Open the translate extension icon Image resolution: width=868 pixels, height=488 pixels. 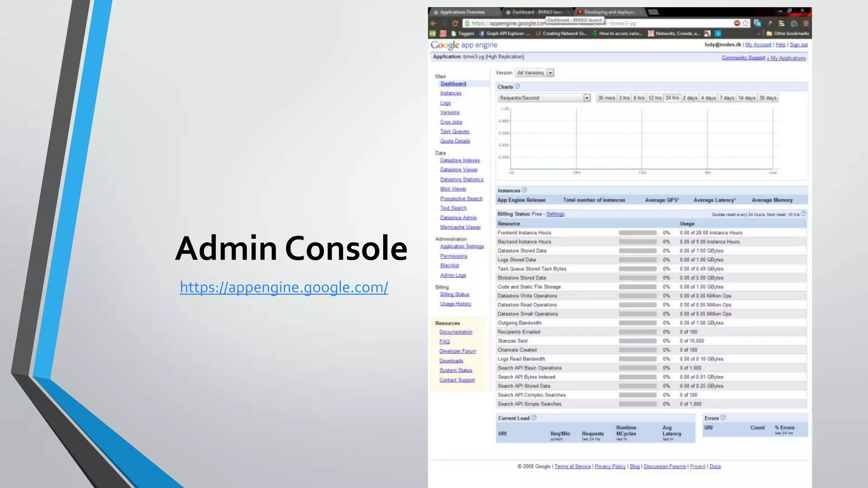click(x=757, y=23)
